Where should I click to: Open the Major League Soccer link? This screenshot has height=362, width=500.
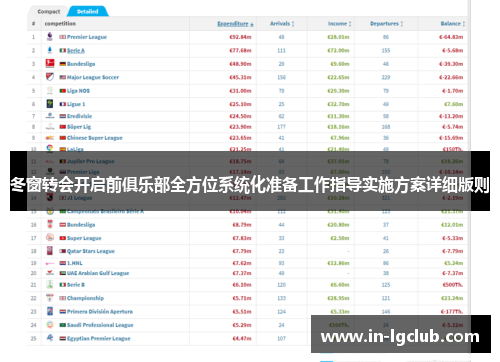[93, 77]
